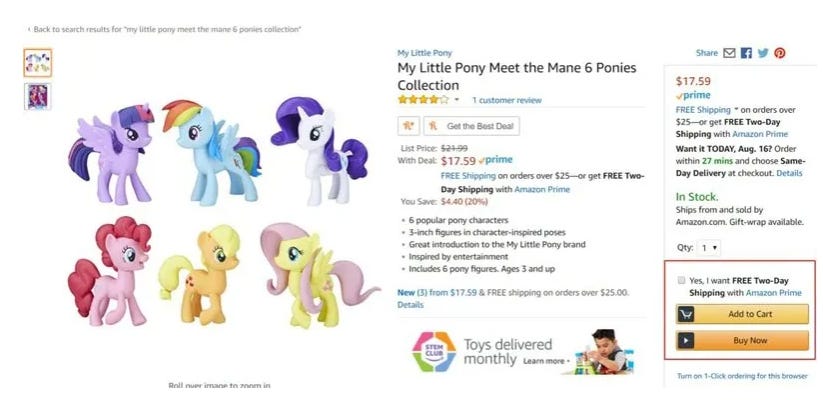Turn on 1-Click ordering for this browser
Screen dimensions: 823x400
tap(742, 376)
